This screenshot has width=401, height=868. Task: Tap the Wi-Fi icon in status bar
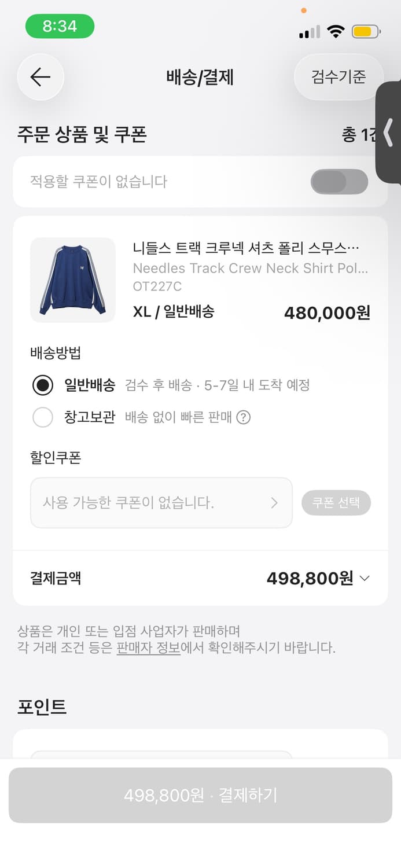(336, 32)
